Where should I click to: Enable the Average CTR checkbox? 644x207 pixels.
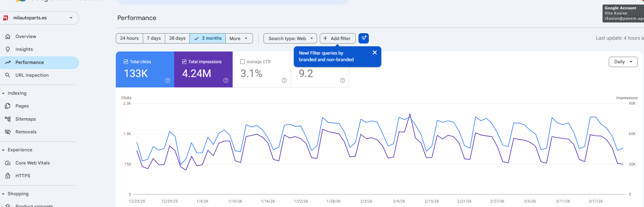point(242,62)
